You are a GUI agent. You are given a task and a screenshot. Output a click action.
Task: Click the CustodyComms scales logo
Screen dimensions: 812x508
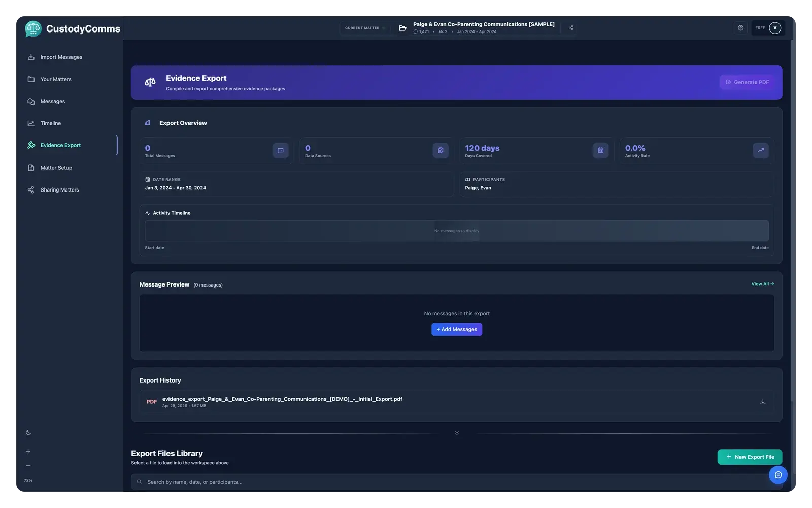pyautogui.click(x=33, y=29)
